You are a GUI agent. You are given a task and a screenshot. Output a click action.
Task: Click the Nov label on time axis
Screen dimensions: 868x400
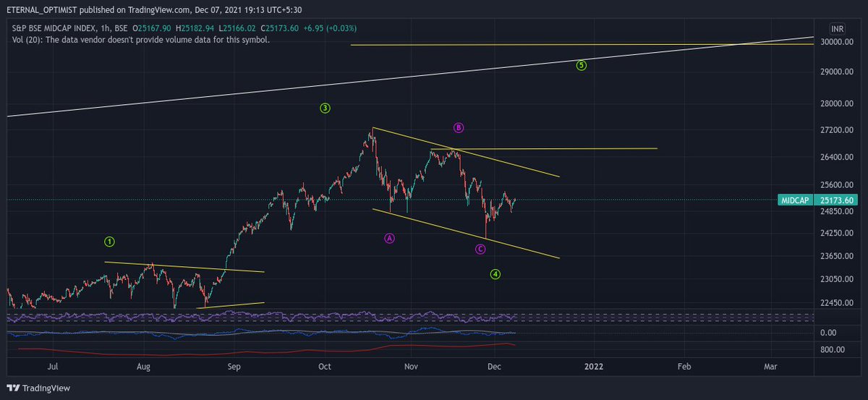(x=411, y=367)
